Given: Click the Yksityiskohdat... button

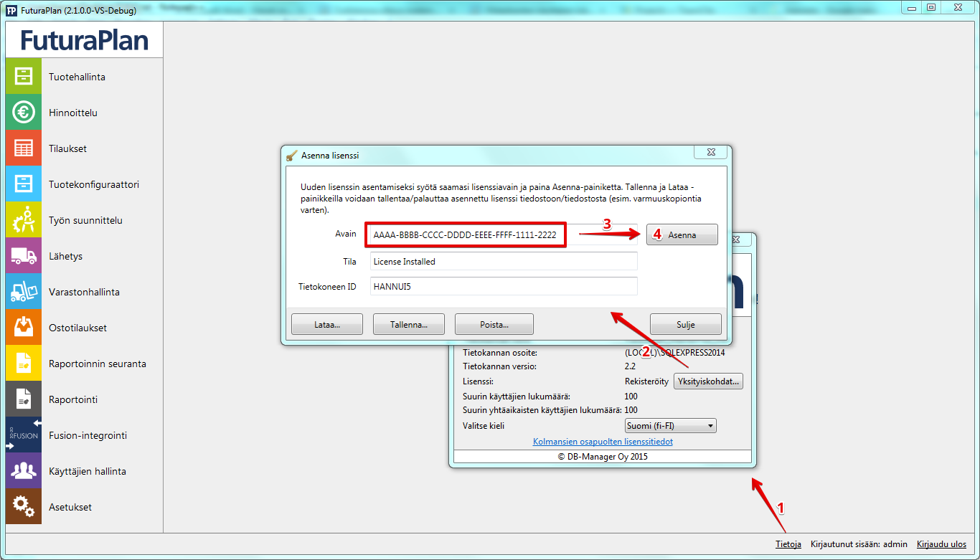Looking at the screenshot, I should click(708, 381).
